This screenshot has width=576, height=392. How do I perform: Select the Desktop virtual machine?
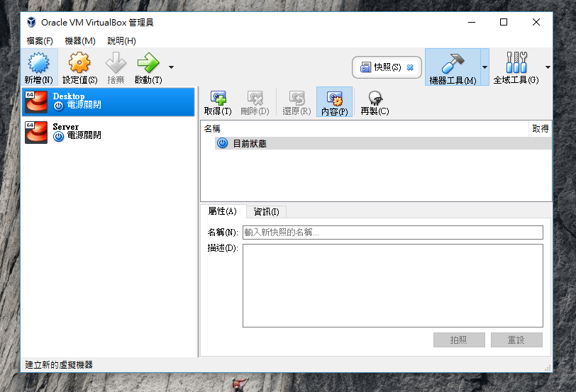pos(109,101)
